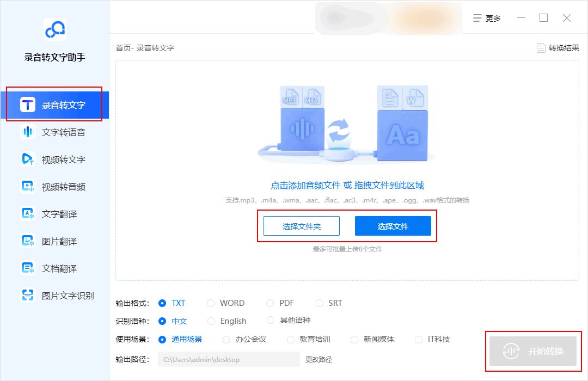Viewport: 588px width, 381px height.
Task: Click the 录音转文字助手 app title
Action: (55, 57)
